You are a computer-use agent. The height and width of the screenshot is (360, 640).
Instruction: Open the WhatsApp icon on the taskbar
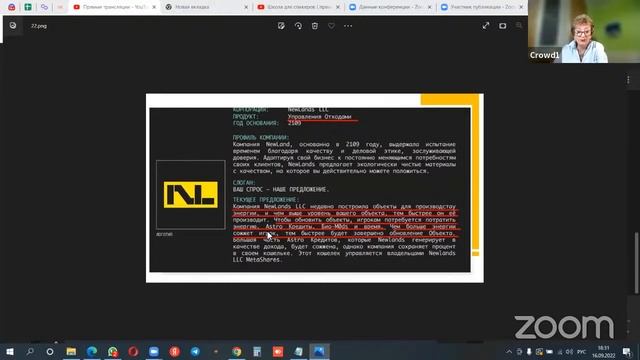(x=113, y=351)
